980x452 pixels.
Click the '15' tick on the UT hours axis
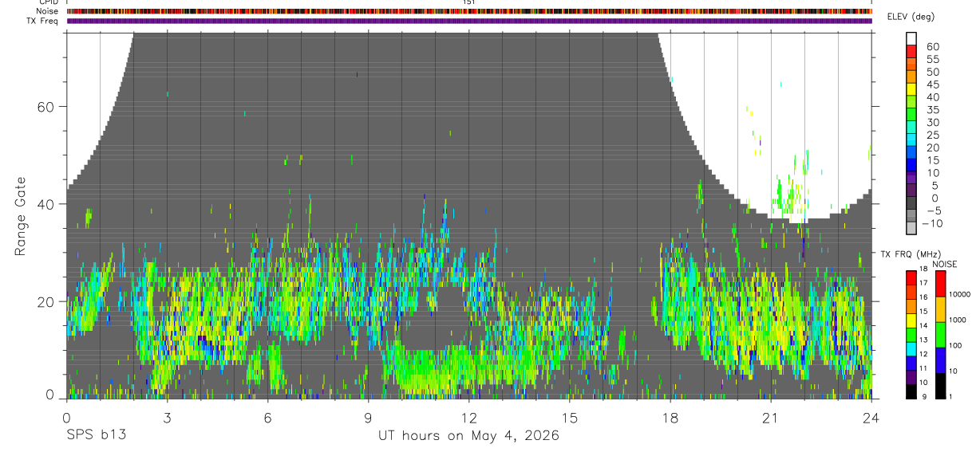click(570, 418)
